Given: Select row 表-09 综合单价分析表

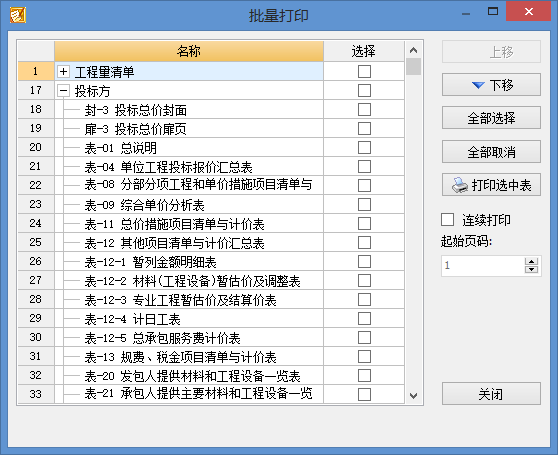Looking at the screenshot, I should pyautogui.click(x=189, y=205).
